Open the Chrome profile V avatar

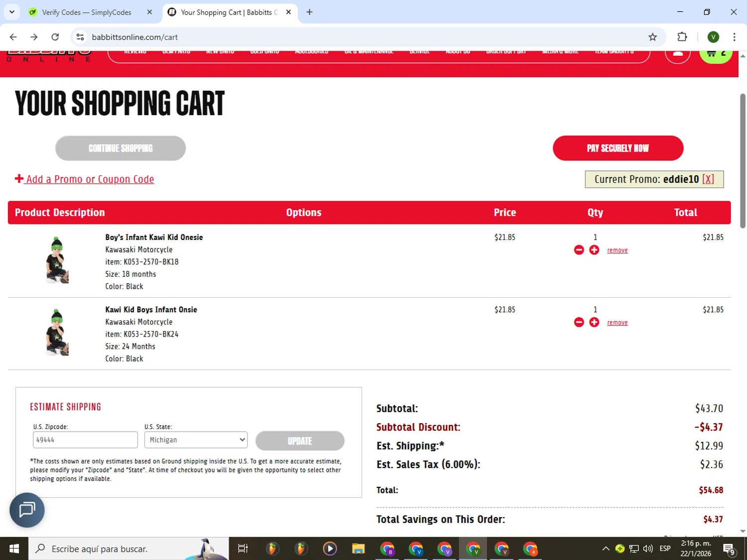[713, 37]
